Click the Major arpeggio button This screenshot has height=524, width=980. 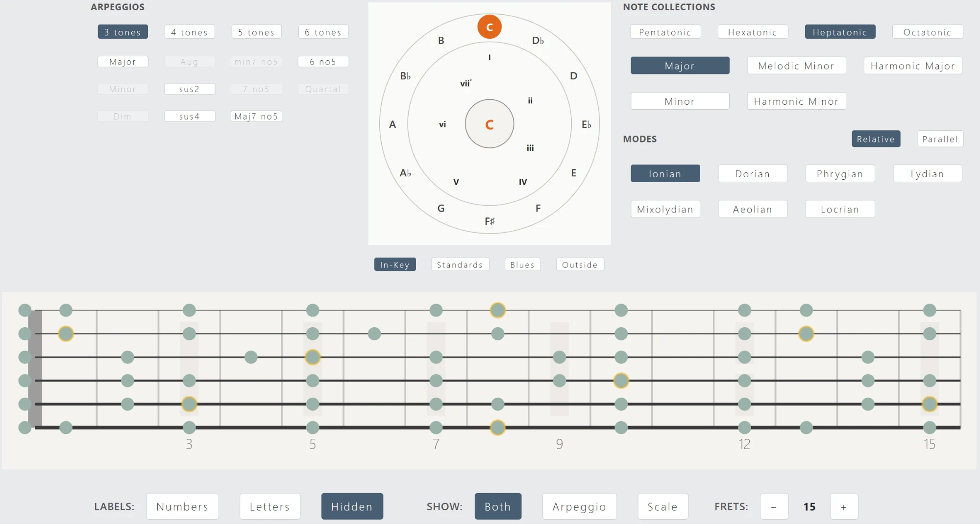(x=122, y=62)
